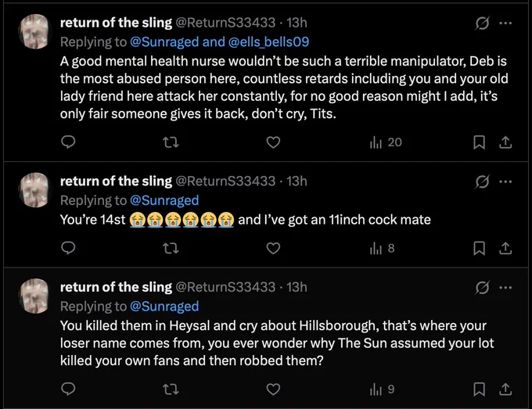Screen dimensions: 532x409
Task: Open Grok icon on first tweet
Action: tap(482, 23)
